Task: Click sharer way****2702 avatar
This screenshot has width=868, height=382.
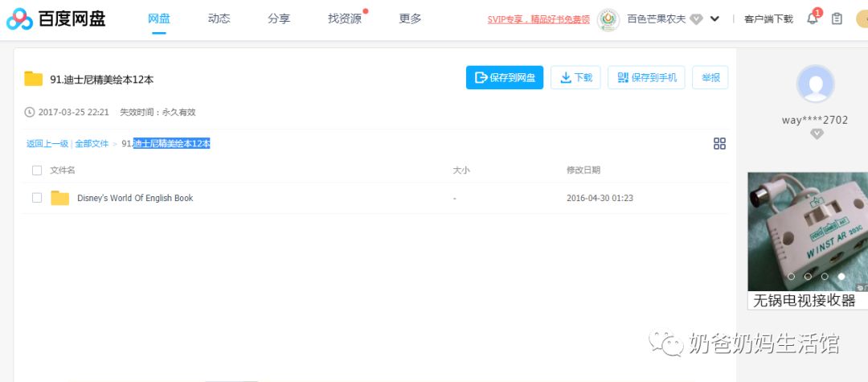Action: click(815, 84)
